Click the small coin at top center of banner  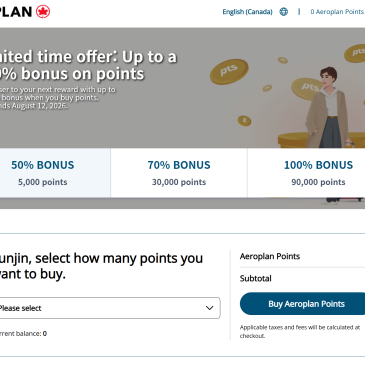283,60
